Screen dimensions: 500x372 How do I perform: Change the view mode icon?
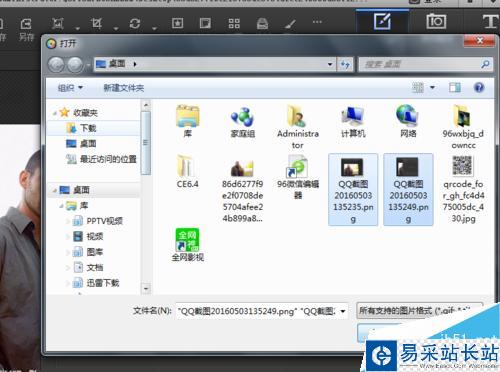[x=418, y=88]
